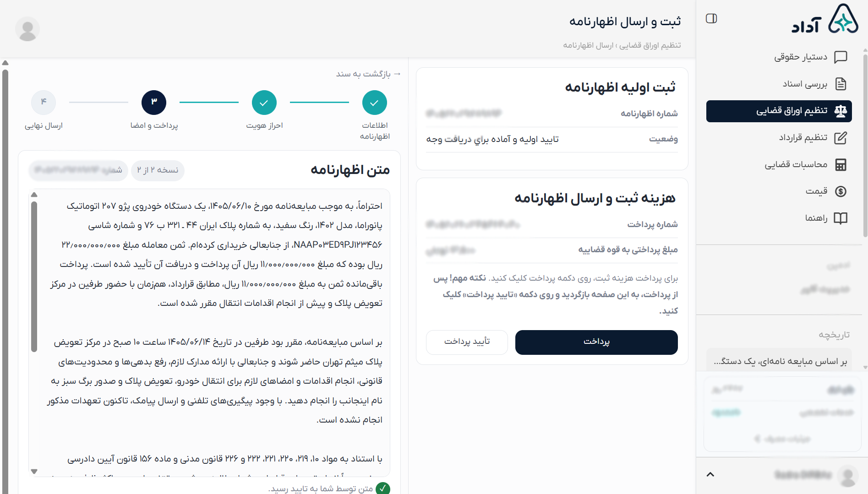Select step 4 ارسال نهایی
The height and width of the screenshot is (494, 868).
(44, 102)
